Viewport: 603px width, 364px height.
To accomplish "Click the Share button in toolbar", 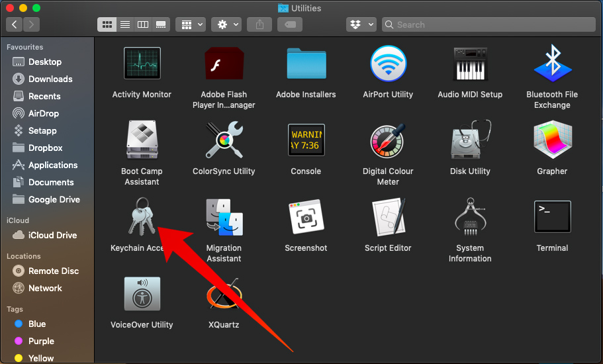I will pos(259,24).
